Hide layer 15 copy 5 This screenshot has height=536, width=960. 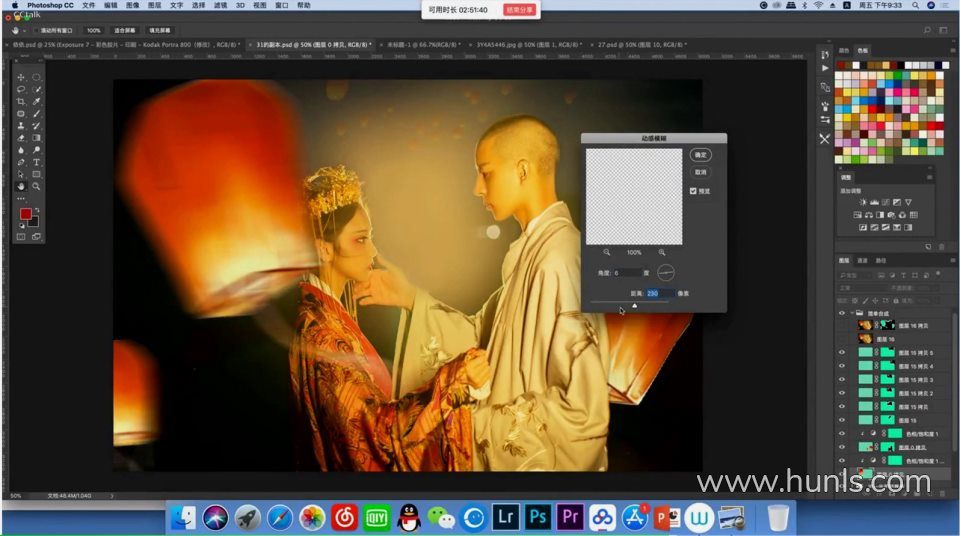coord(842,353)
